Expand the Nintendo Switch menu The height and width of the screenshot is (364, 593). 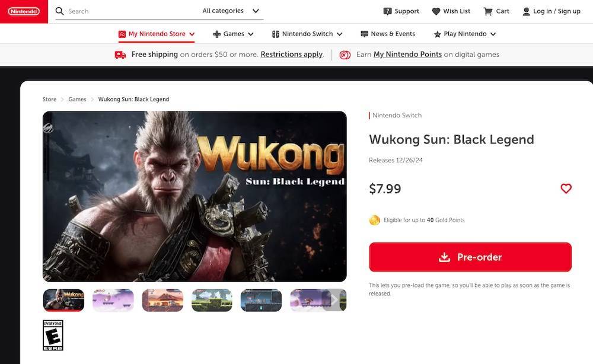pos(307,34)
